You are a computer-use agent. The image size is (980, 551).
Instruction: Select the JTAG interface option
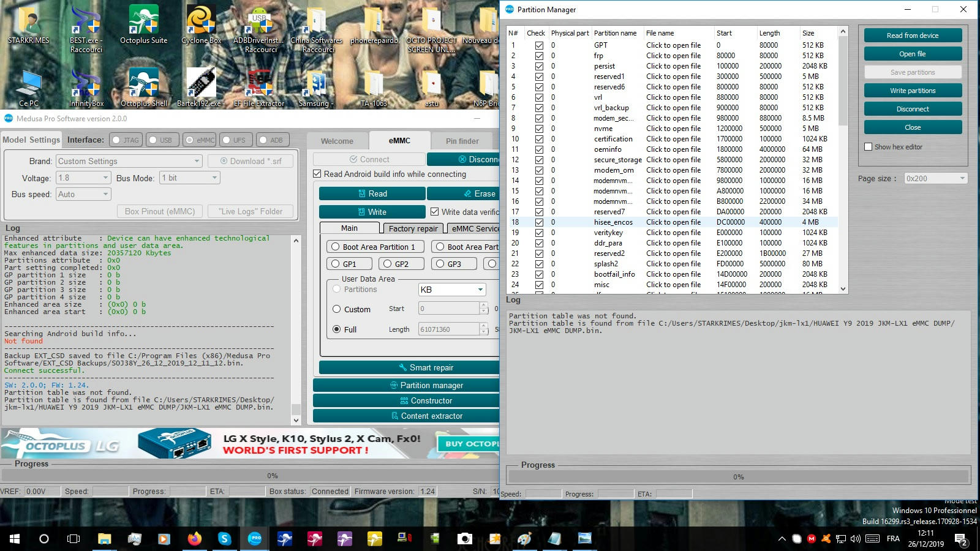click(126, 140)
